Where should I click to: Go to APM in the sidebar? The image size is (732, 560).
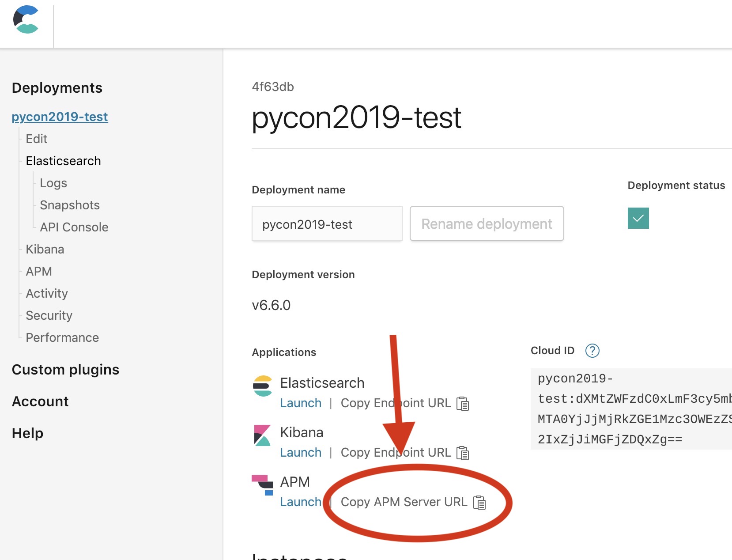click(x=39, y=271)
